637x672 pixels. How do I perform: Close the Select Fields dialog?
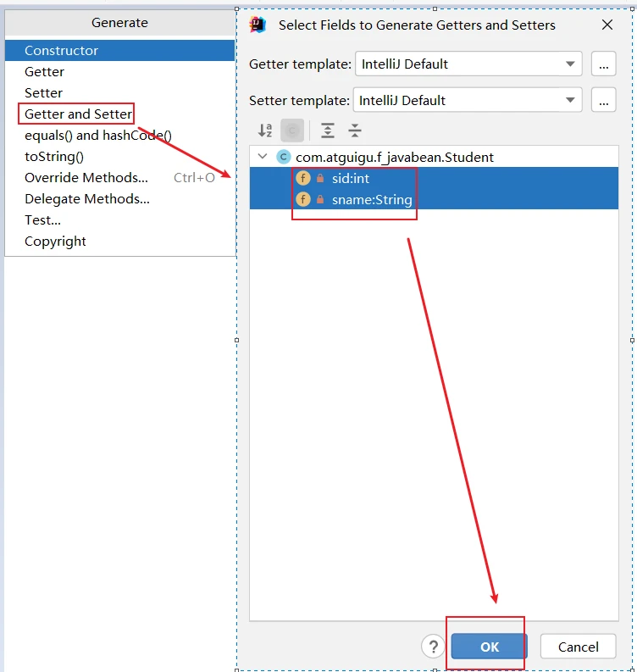607,25
